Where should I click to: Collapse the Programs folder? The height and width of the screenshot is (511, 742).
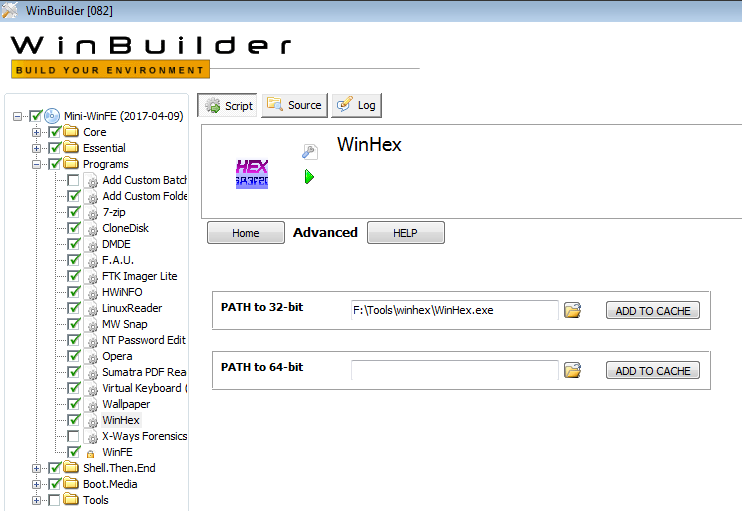(x=37, y=164)
